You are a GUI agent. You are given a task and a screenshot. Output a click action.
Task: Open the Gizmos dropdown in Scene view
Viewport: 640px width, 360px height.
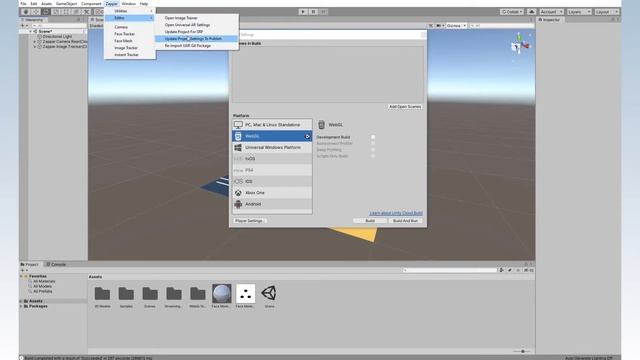(456, 26)
